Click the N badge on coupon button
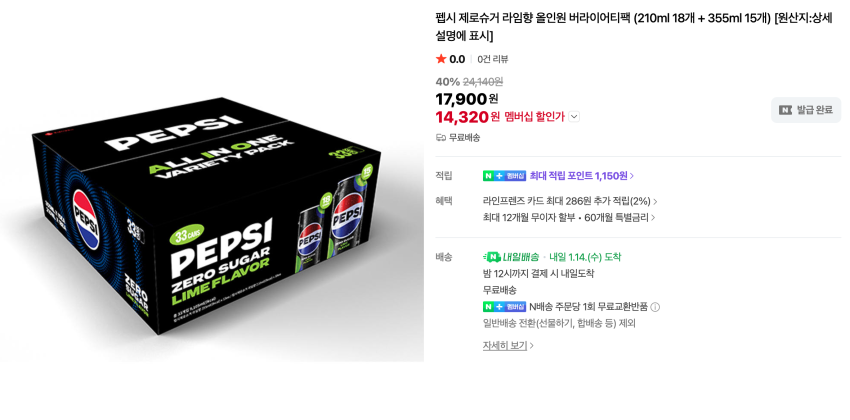 785,110
